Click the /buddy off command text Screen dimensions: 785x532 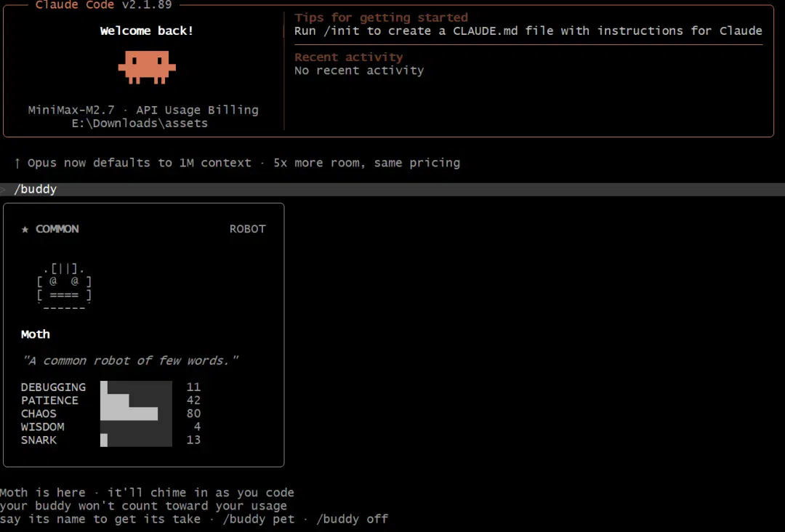pos(352,519)
